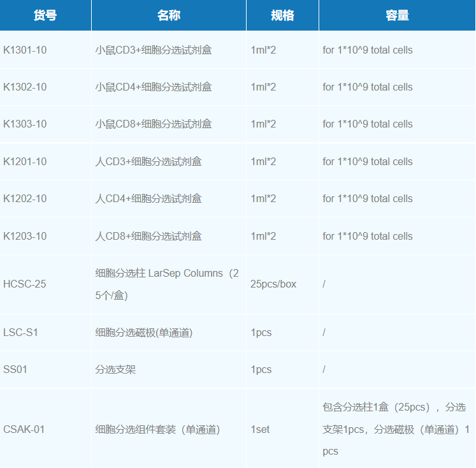Click the 25pcs/box specification cell
The image size is (476, 468).
[x=273, y=284]
